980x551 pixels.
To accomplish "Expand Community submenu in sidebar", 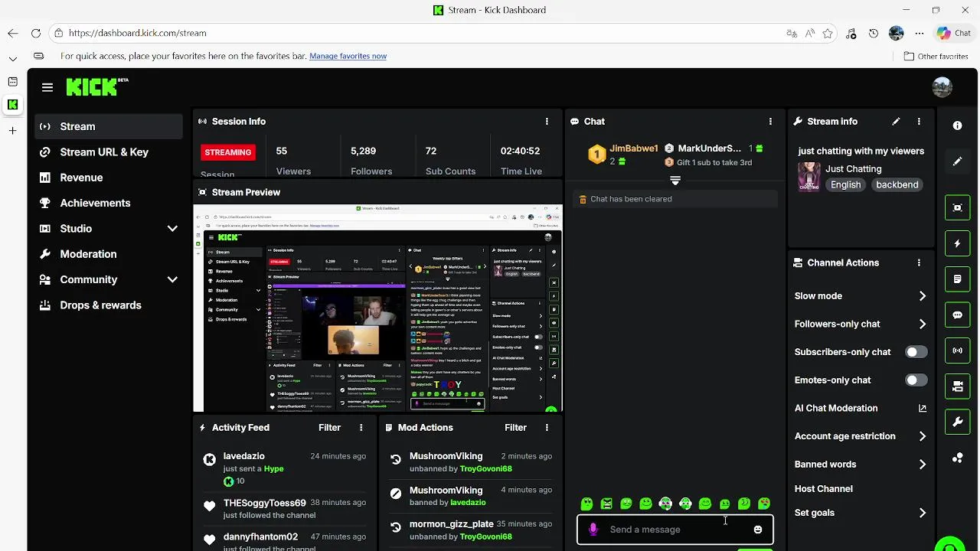I will click(172, 280).
